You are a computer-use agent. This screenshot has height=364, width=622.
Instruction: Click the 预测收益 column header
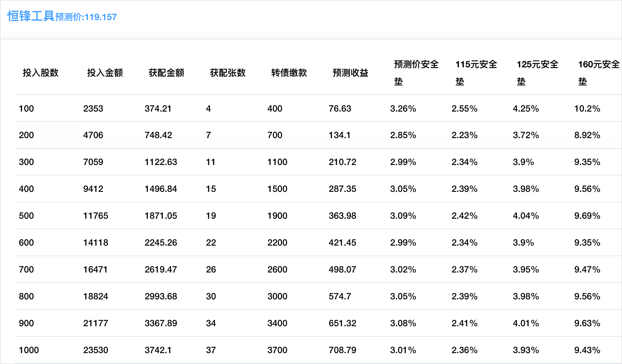[350, 73]
